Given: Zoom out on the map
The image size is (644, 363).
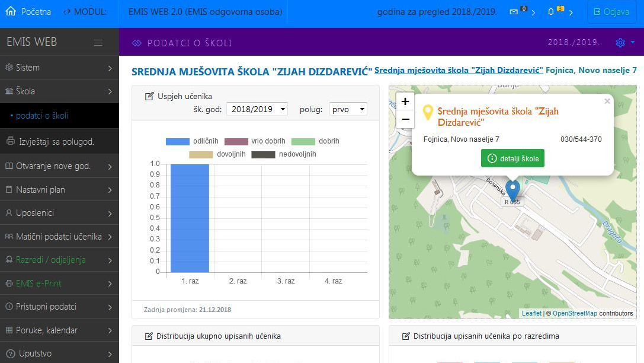Looking at the screenshot, I should (405, 119).
